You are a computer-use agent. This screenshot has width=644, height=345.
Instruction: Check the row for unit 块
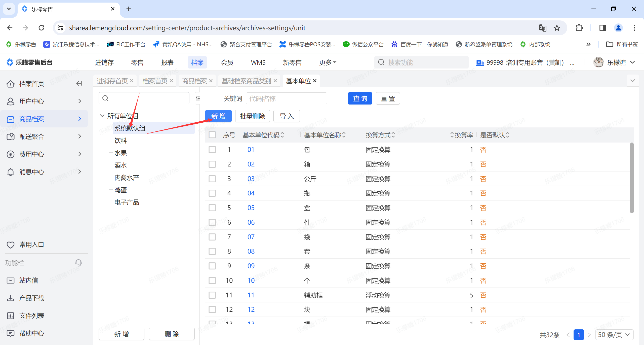(212, 309)
